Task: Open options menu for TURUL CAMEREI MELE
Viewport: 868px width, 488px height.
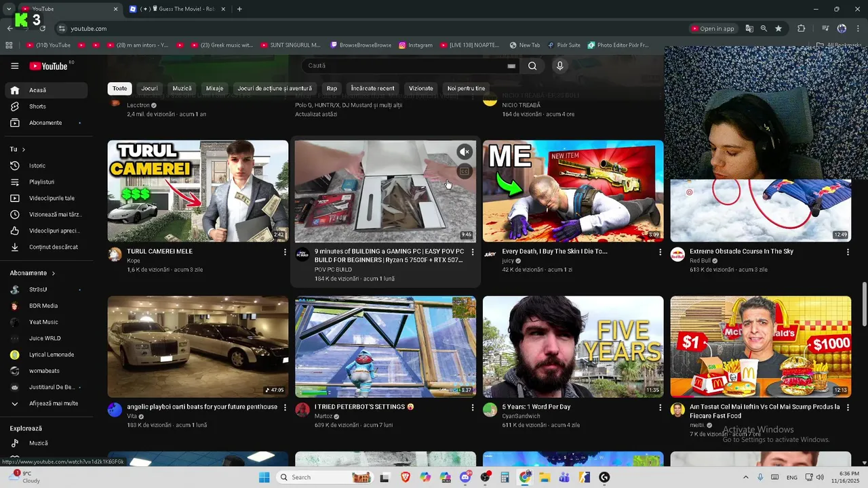Action: pos(285,252)
